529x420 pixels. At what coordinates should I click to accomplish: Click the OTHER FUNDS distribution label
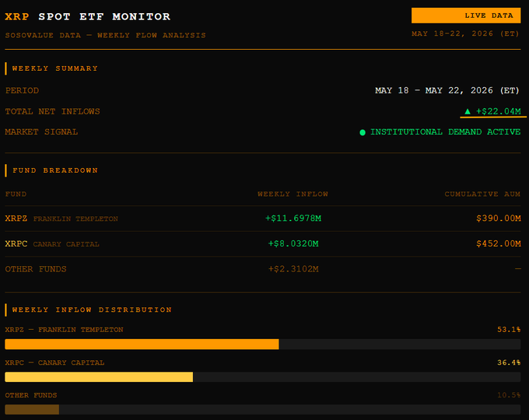point(31,395)
